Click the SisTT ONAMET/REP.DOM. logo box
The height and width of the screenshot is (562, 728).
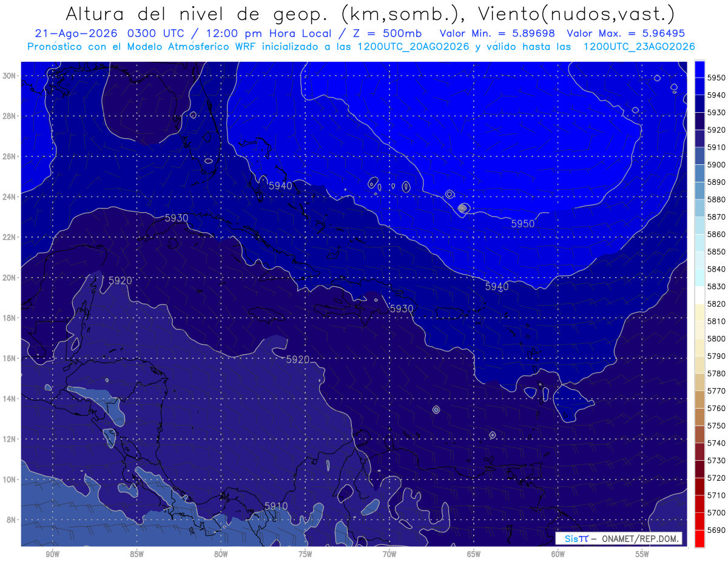619,538
